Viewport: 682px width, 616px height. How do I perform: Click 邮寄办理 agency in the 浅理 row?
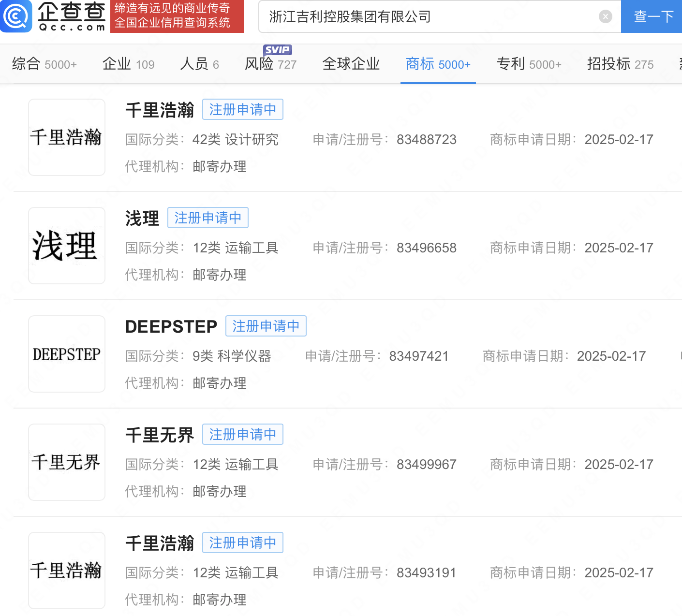point(220,275)
